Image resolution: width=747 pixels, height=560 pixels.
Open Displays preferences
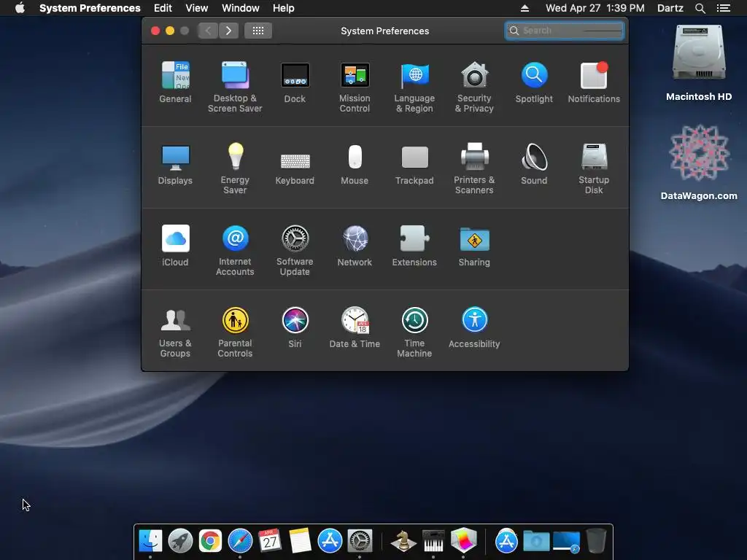click(175, 164)
